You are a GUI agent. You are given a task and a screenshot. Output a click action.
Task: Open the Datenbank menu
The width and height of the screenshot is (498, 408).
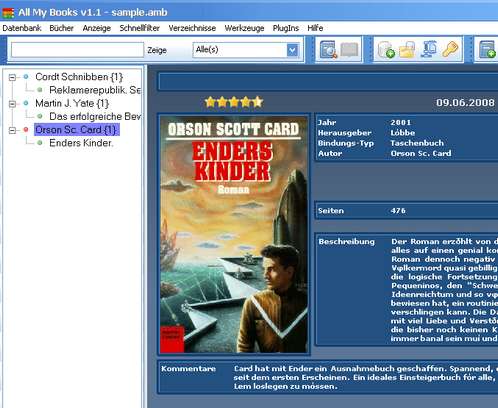click(x=22, y=28)
